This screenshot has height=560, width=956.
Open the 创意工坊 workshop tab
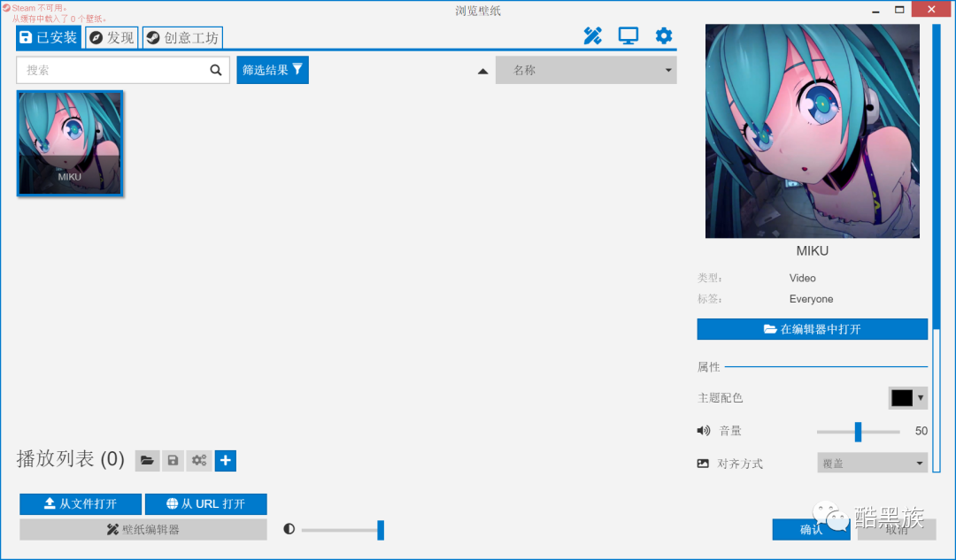[182, 38]
